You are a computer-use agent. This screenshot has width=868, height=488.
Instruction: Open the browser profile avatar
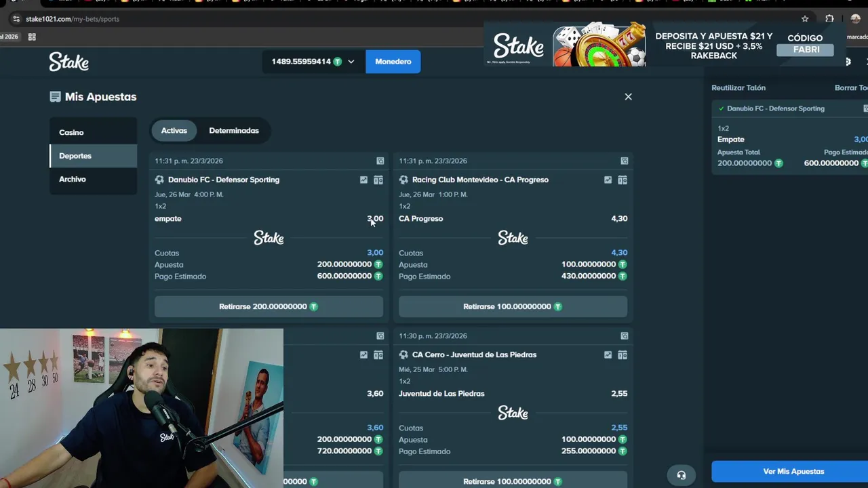(855, 19)
